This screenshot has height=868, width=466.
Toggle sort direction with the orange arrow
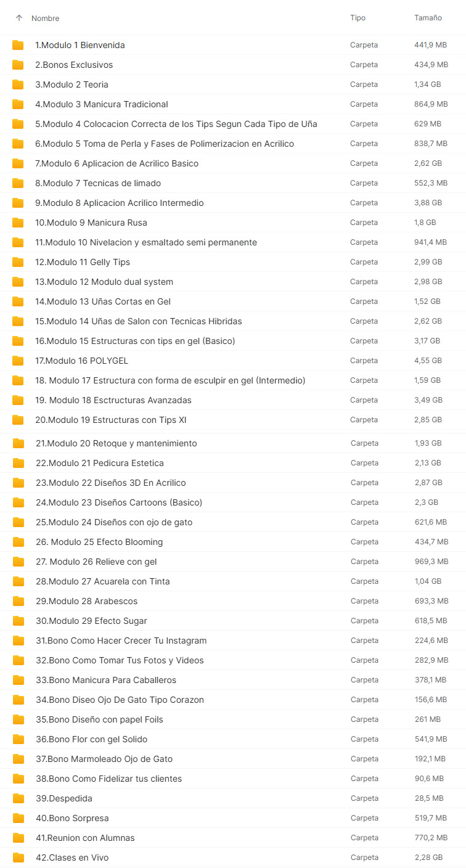[x=18, y=18]
